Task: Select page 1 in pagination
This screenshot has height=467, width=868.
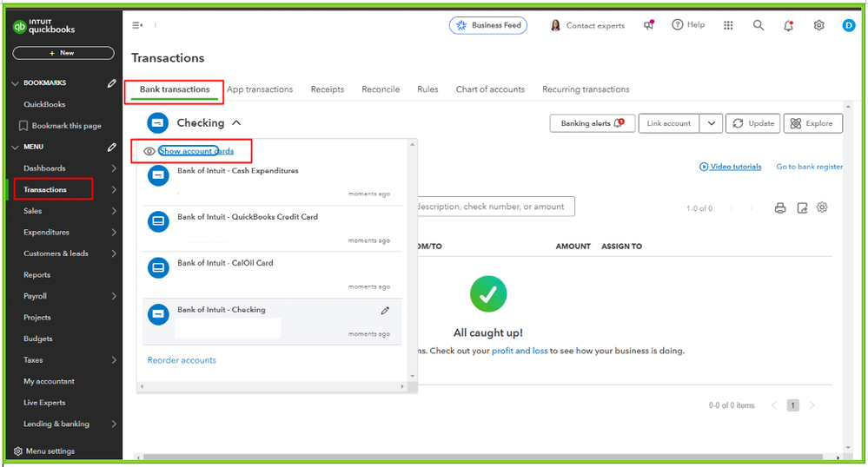Action: 792,405
